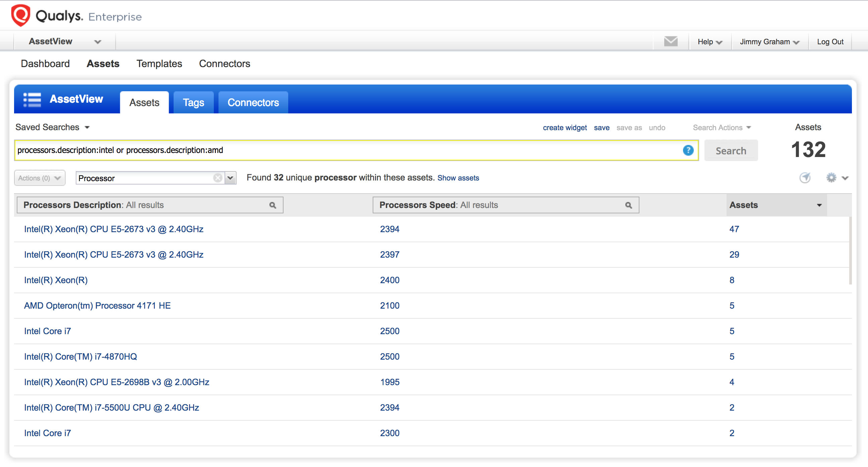This screenshot has width=868, height=467.
Task: Click the AssetView list icon
Action: pos(32,100)
